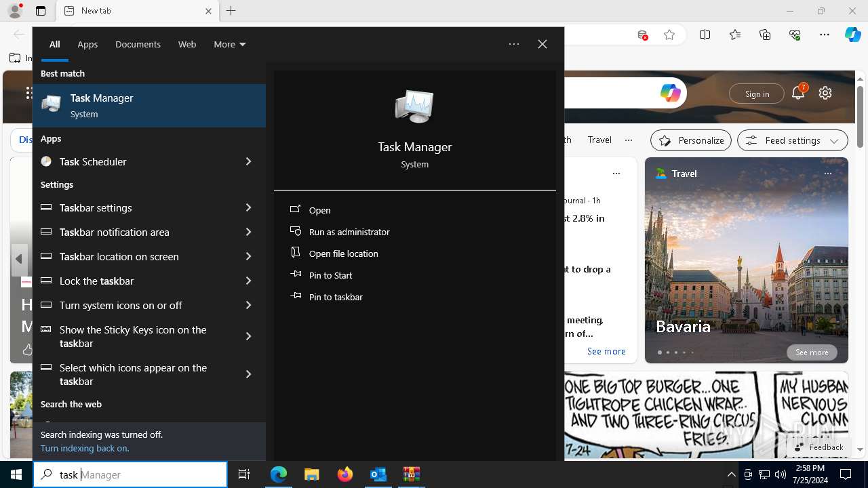Open Taskbar notification area setting
Image resolution: width=868 pixels, height=488 pixels.
[132, 232]
